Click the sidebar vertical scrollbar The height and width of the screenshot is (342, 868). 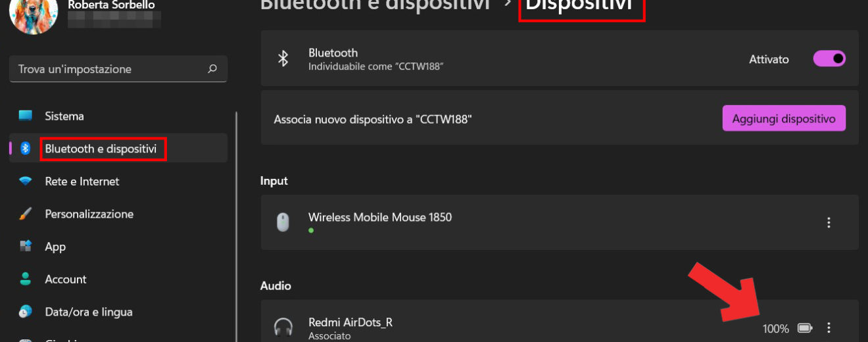[x=236, y=227]
